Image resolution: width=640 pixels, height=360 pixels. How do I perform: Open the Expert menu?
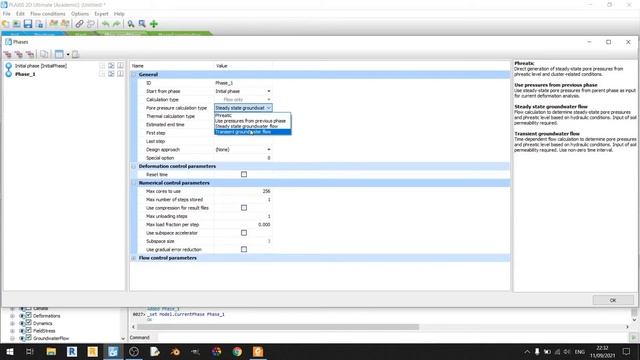point(101,13)
